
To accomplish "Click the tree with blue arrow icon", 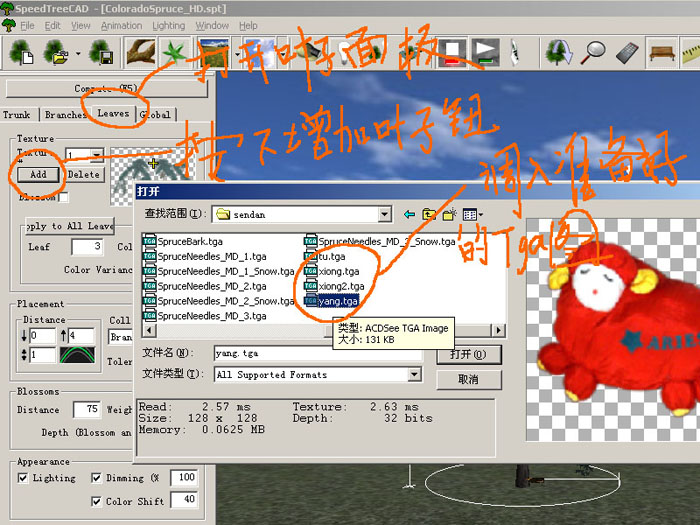I will (x=559, y=53).
